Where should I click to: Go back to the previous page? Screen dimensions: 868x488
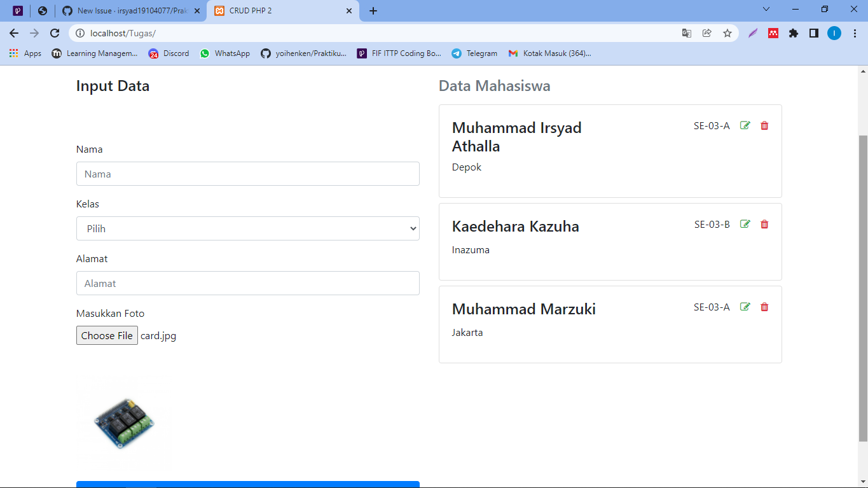(x=14, y=33)
